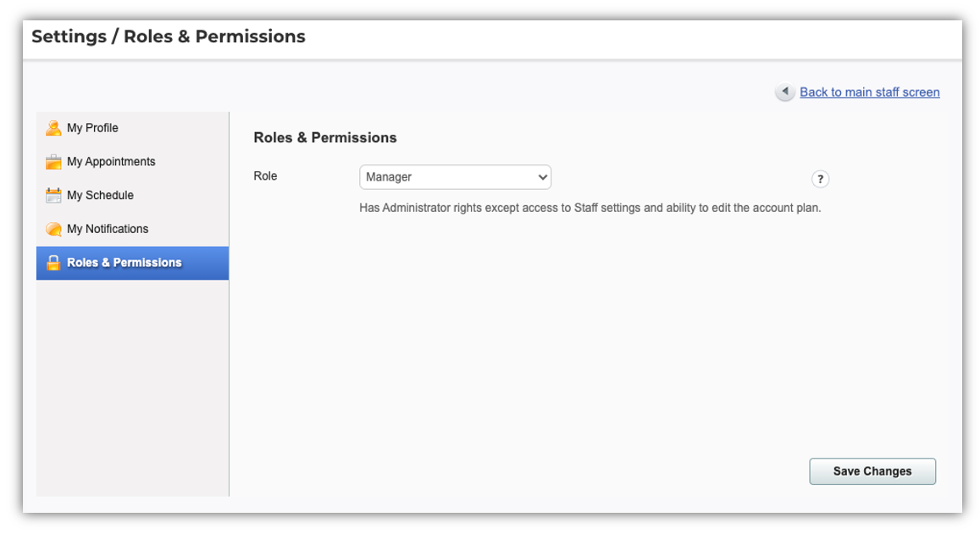This screenshot has height=534, width=980.
Task: Open the My Profile settings tab
Action: (x=132, y=128)
